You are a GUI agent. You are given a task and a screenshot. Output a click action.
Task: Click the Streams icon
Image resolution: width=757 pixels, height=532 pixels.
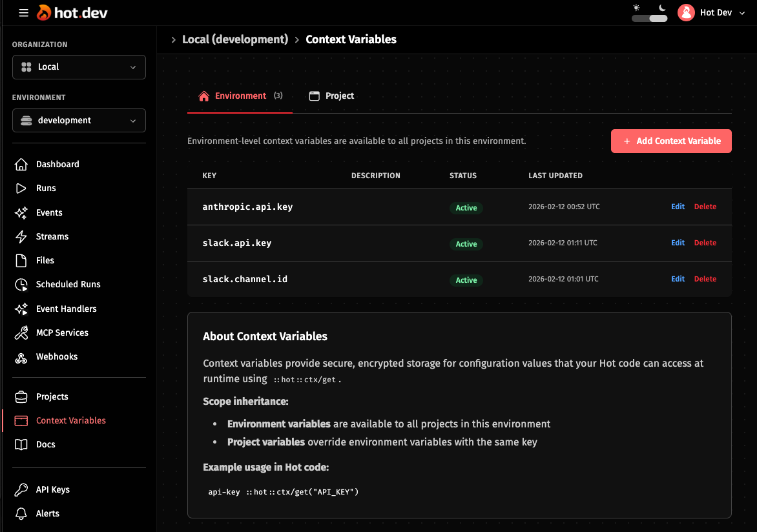coord(20,236)
